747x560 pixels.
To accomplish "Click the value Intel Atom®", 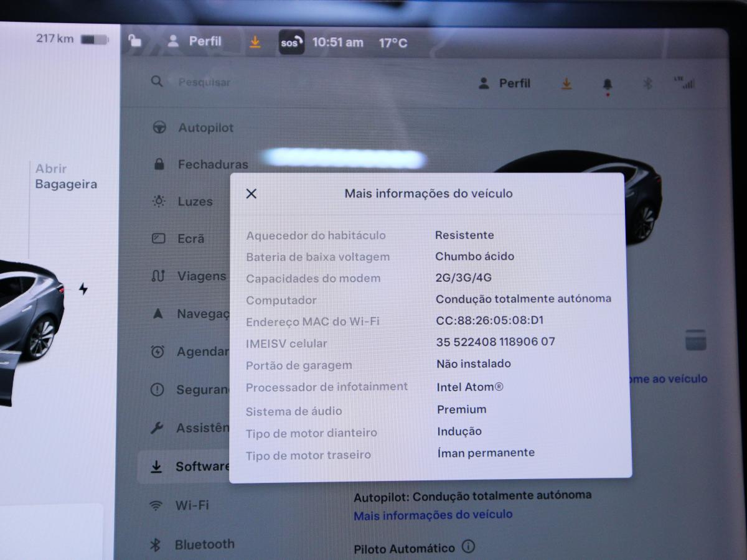I will click(470, 387).
